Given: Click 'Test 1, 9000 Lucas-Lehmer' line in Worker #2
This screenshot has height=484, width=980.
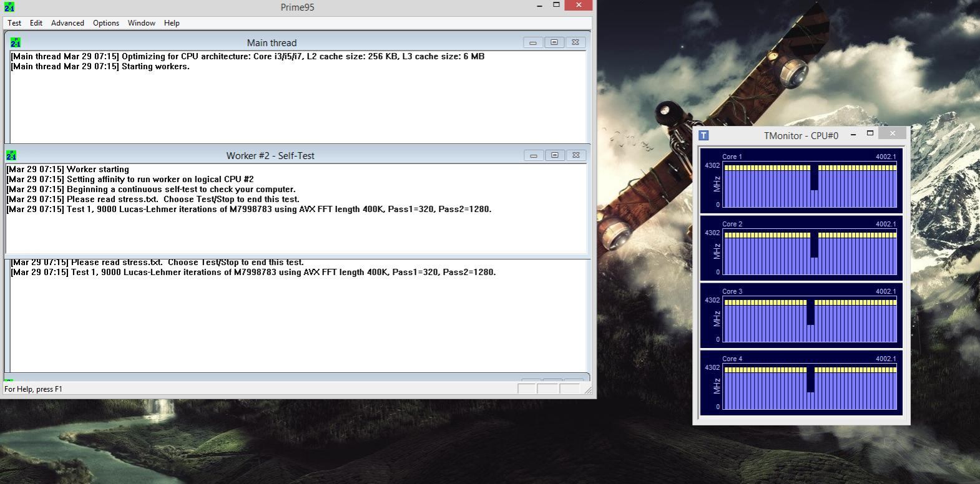Looking at the screenshot, I should [249, 209].
